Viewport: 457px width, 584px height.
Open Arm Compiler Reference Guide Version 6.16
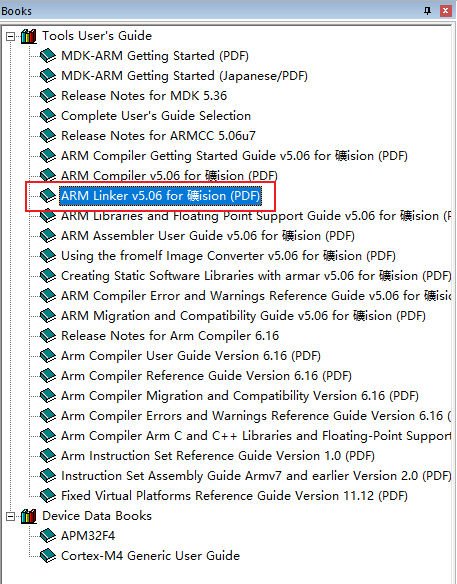[x=206, y=376]
